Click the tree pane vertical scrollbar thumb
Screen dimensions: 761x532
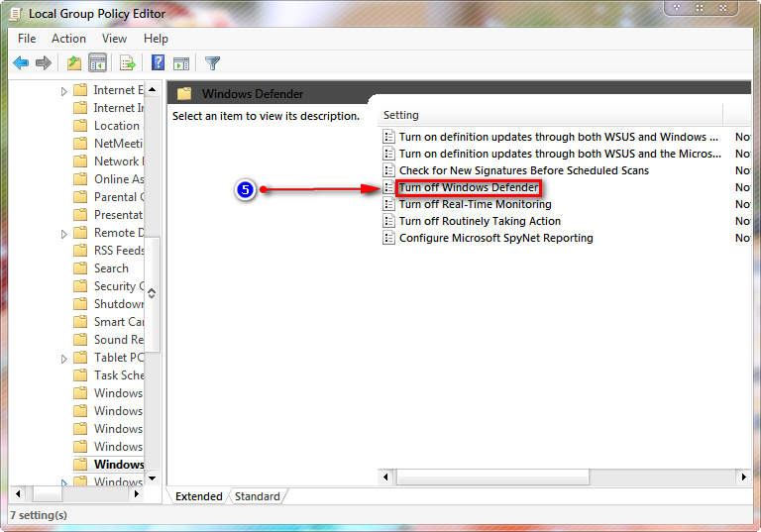[153, 293]
